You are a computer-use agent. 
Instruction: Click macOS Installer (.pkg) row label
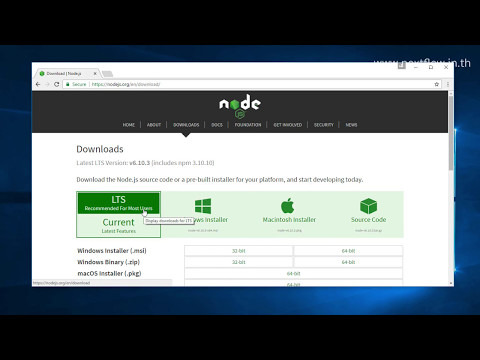tap(109, 273)
